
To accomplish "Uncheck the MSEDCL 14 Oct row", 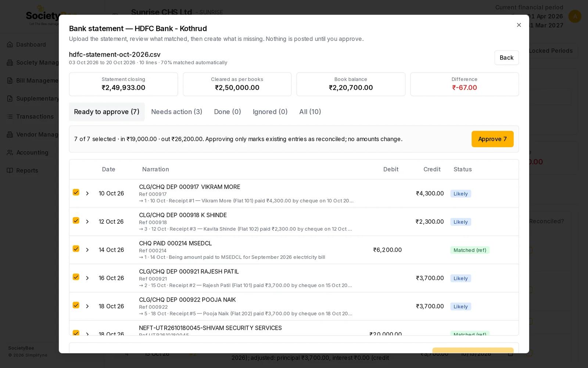I will point(76,249).
